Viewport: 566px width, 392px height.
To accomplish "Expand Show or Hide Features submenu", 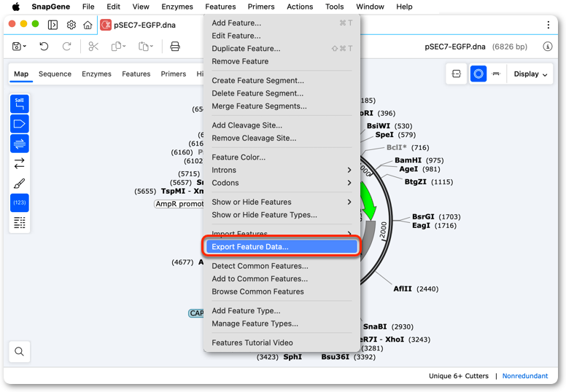I will (x=282, y=202).
